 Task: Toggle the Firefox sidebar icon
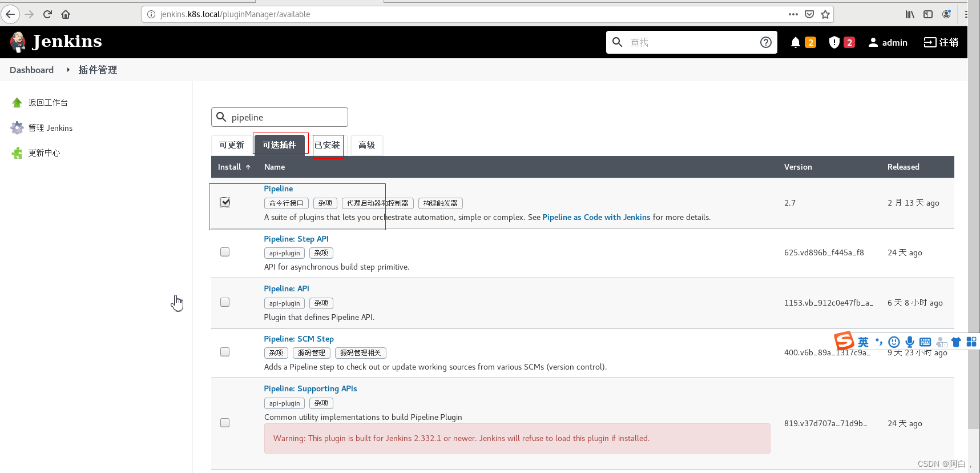pos(928,14)
